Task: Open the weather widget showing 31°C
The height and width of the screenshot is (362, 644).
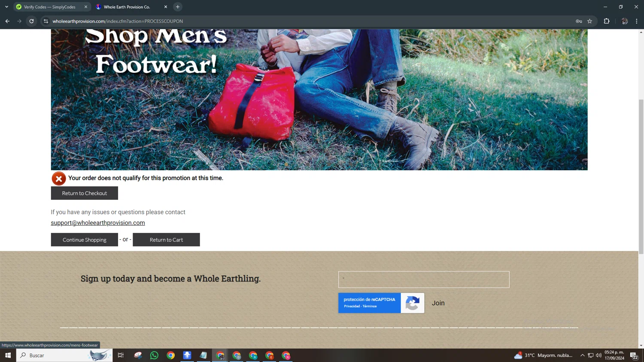Action: pos(544,355)
